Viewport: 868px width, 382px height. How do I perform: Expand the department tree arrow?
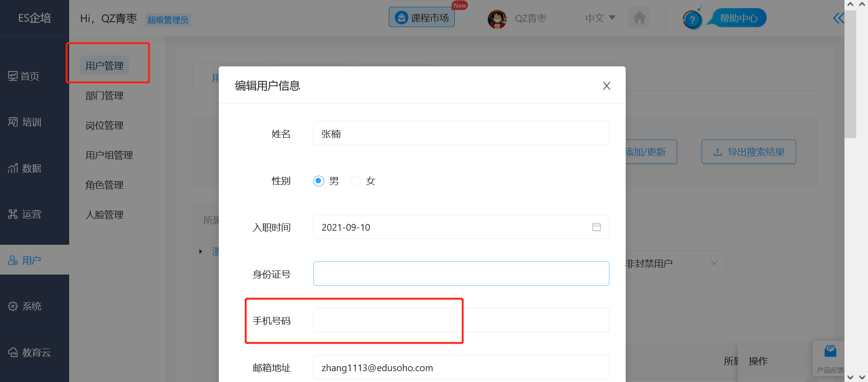(x=201, y=252)
